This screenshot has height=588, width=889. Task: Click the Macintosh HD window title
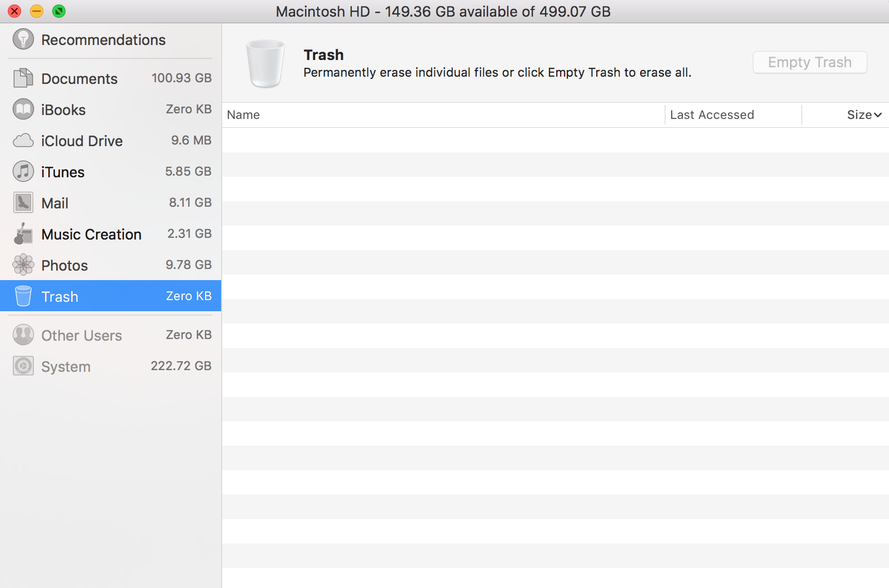coord(443,12)
